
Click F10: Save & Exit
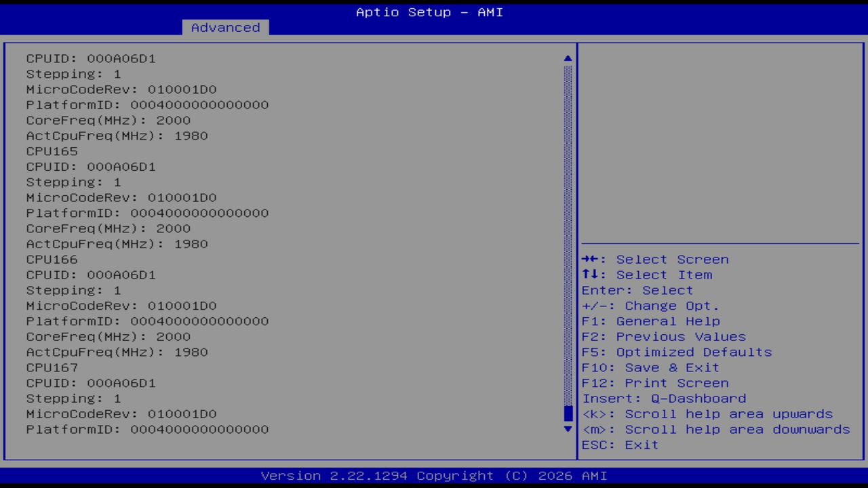[x=650, y=367]
